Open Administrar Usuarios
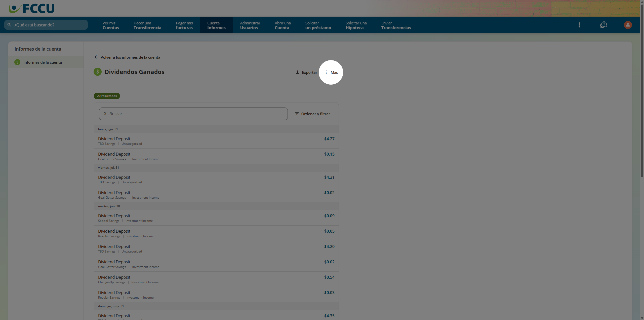This screenshot has width=644, height=320. coord(250,25)
